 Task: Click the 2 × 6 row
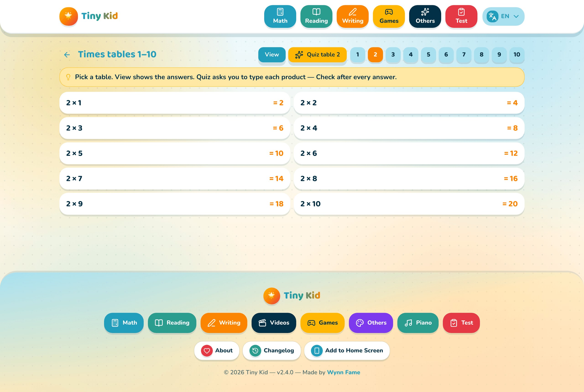tap(409, 153)
